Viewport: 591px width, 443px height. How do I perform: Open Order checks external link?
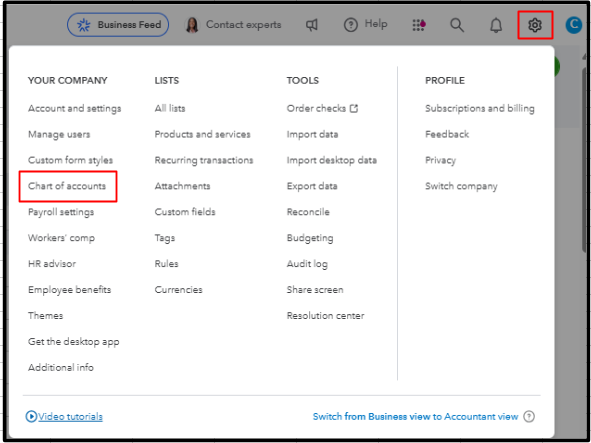point(322,109)
